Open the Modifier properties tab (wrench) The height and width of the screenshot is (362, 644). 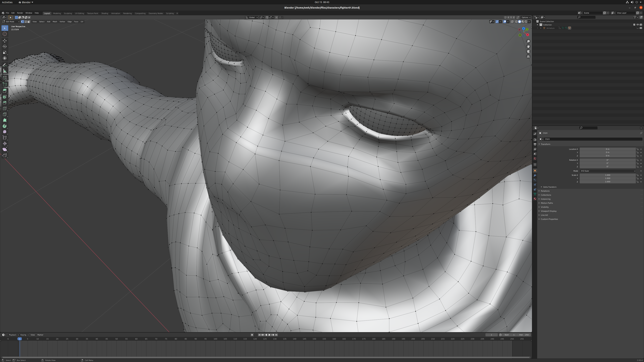click(535, 175)
